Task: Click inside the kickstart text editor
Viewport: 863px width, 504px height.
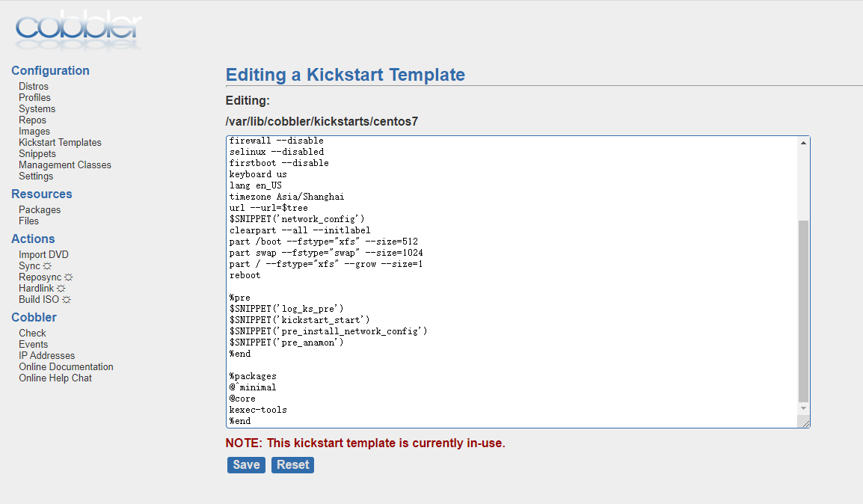Action: 512,282
